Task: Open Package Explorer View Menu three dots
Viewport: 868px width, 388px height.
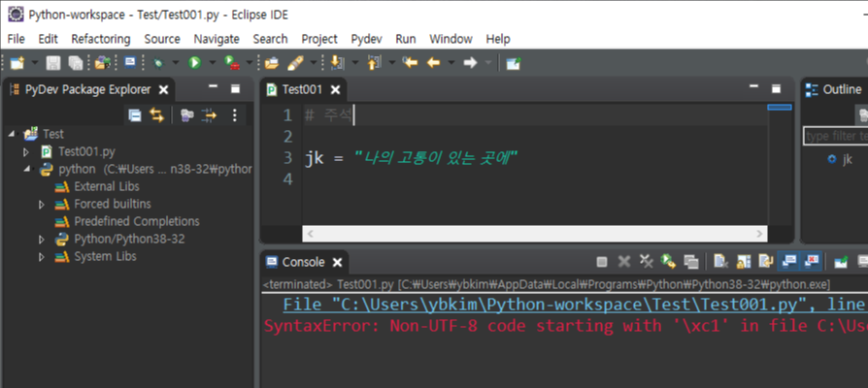Action: pyautogui.click(x=235, y=115)
